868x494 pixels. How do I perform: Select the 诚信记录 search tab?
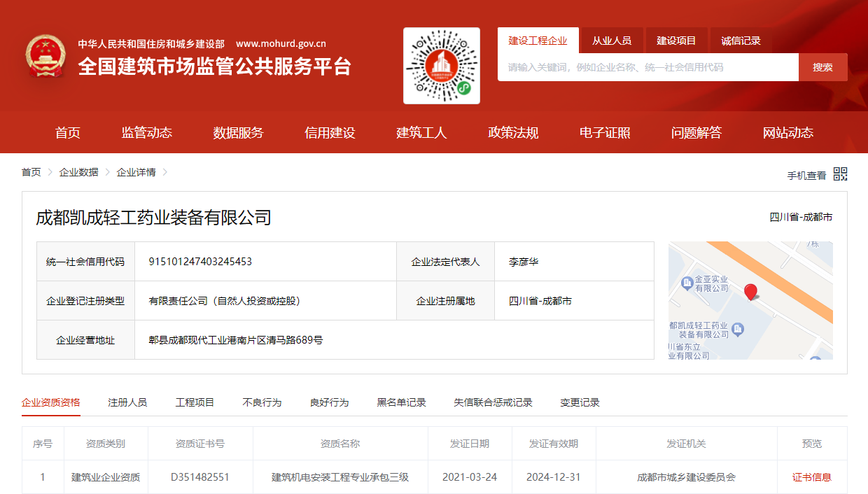click(x=741, y=41)
